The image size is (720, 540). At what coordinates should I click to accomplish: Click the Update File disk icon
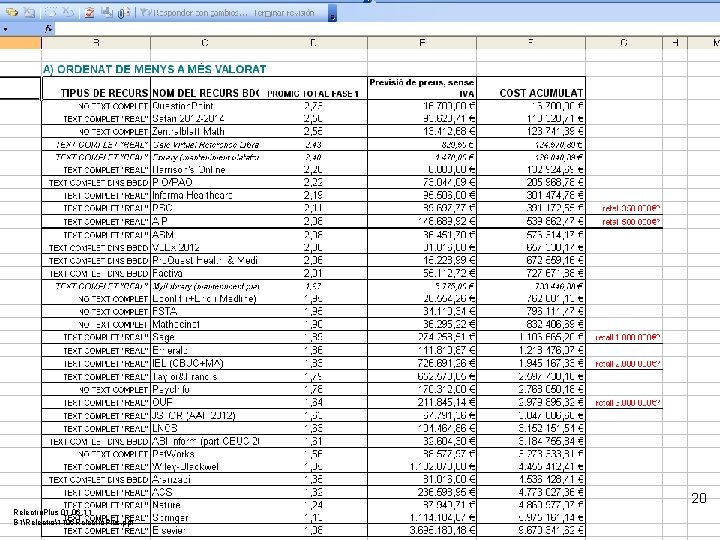[x=107, y=12]
